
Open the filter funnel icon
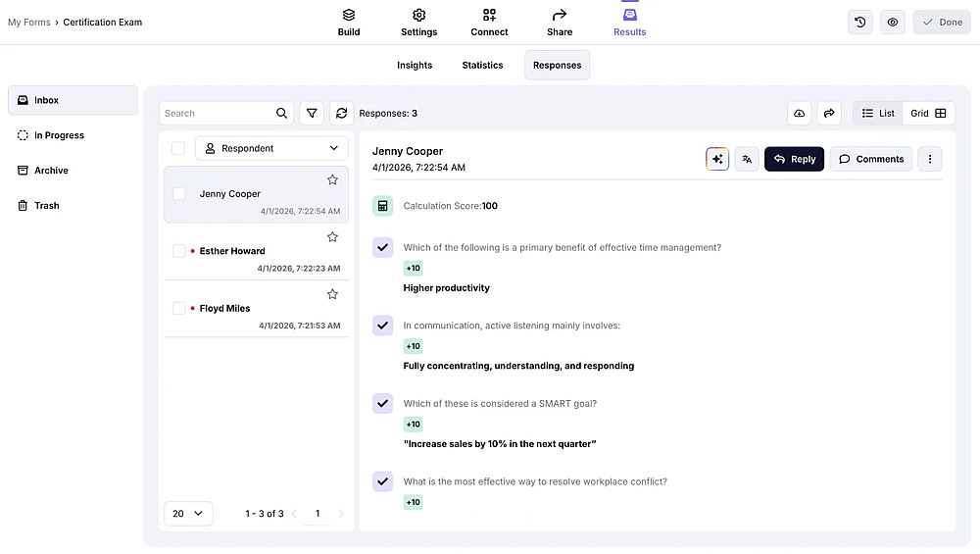[x=312, y=113]
